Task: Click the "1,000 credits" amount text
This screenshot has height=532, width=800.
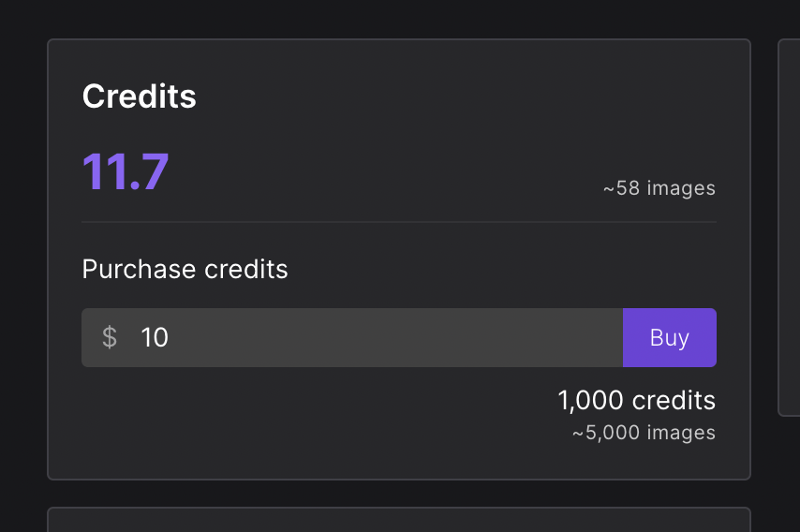Action: (x=636, y=401)
